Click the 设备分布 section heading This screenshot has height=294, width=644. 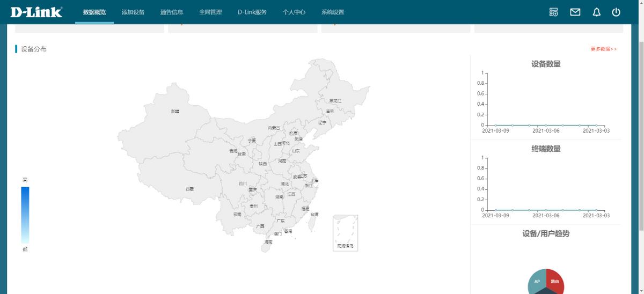tap(34, 49)
